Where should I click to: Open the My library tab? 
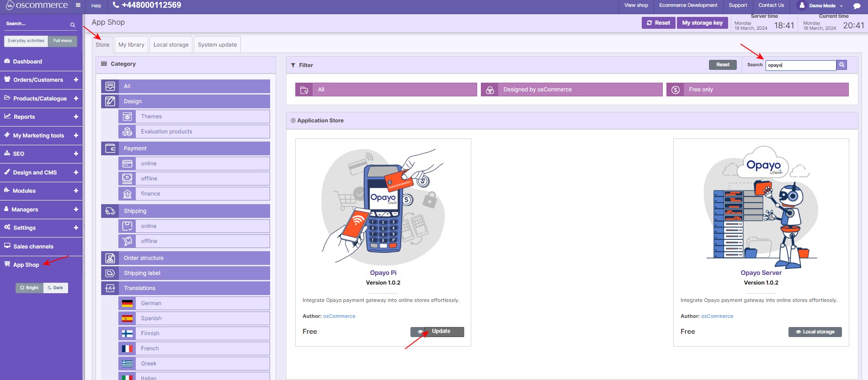[131, 45]
